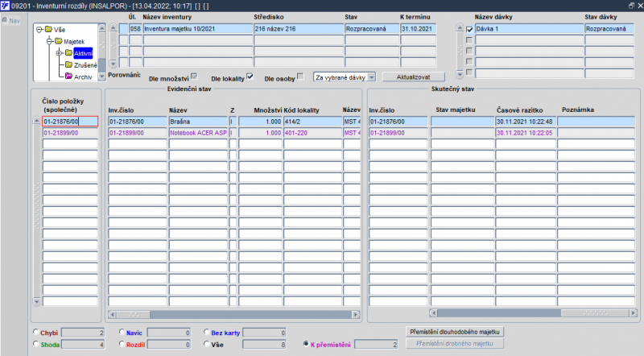Screen dimensions: 644x356
Task: Click the Evidenční stav horizontal scrollbar thumb
Action: coord(134,314)
